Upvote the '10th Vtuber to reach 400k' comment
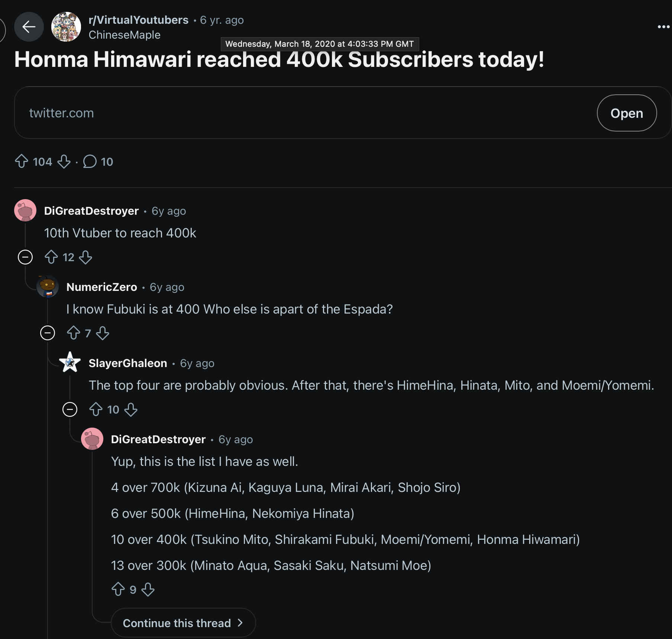The image size is (672, 639). (51, 257)
